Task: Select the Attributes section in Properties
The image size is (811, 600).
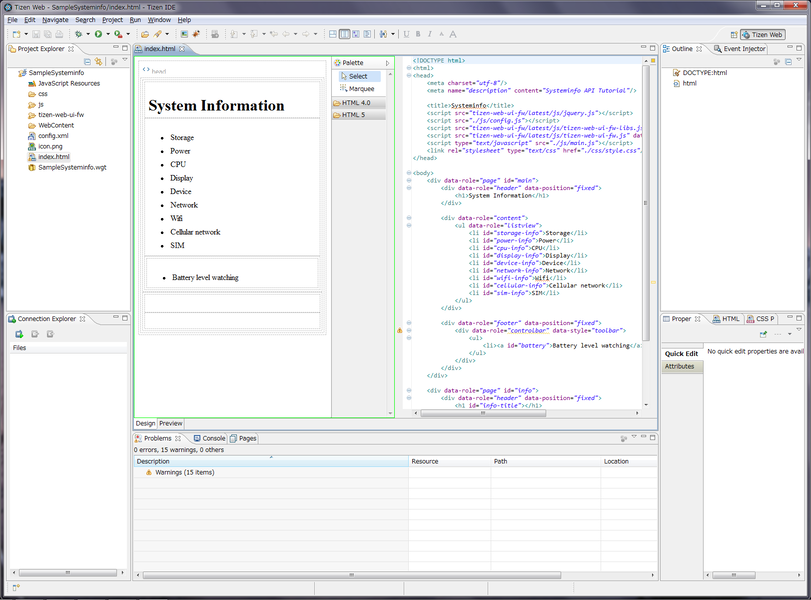Action: pyautogui.click(x=682, y=366)
